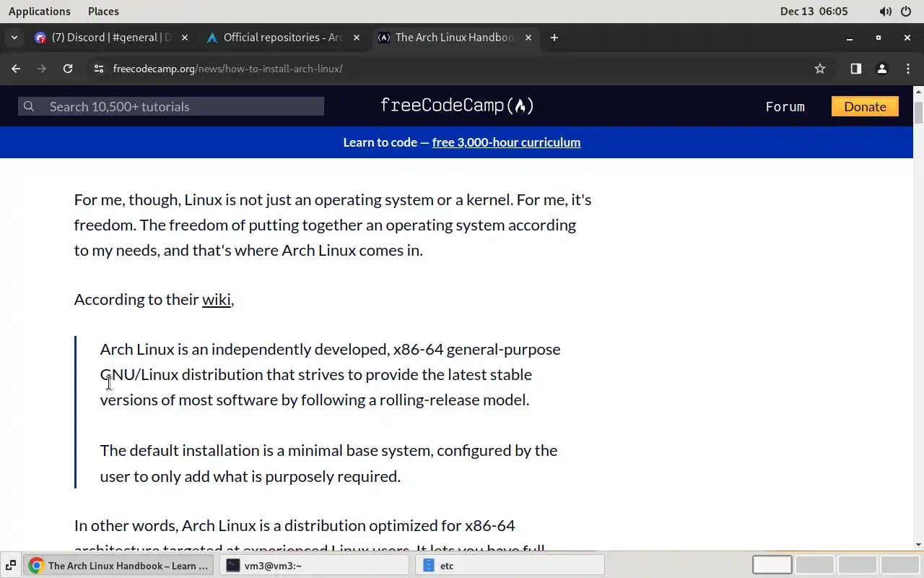Reload the current page
Image resolution: width=924 pixels, height=578 pixels.
[x=68, y=69]
